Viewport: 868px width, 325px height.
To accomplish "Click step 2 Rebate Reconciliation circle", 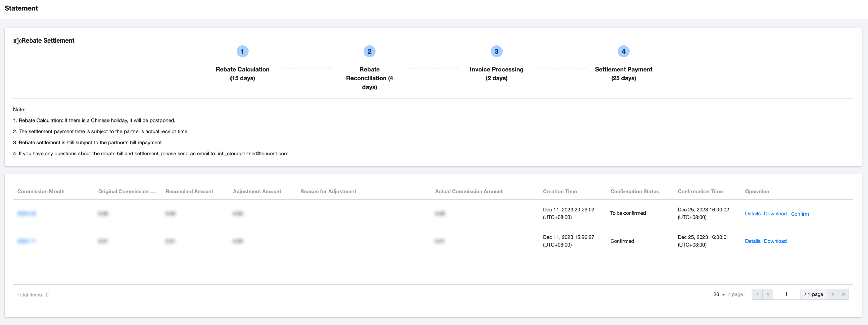I will (x=369, y=51).
